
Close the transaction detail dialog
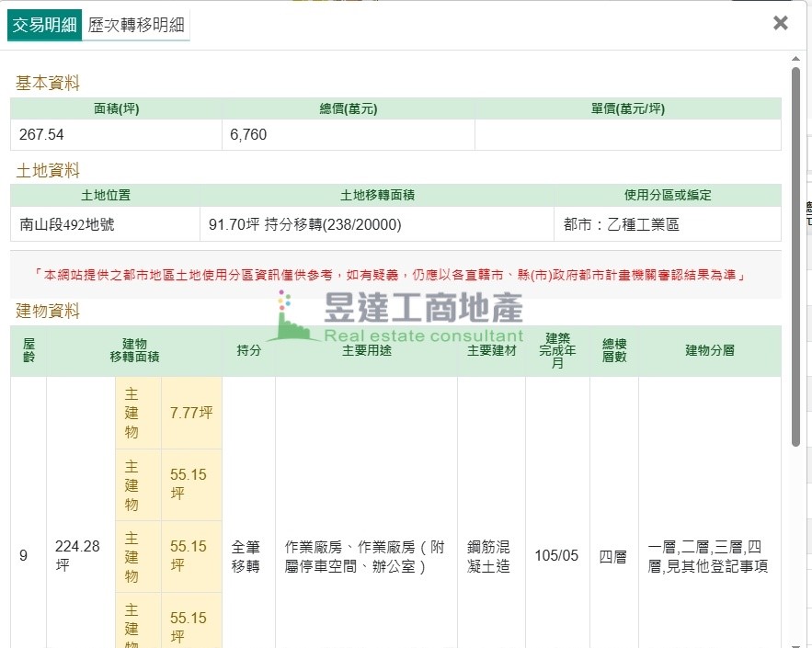pos(780,23)
